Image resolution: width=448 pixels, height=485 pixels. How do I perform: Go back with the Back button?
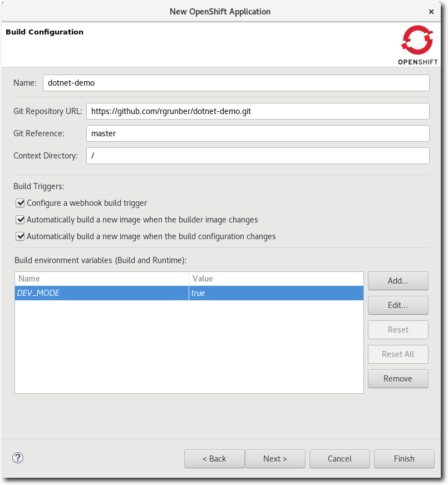click(x=214, y=458)
